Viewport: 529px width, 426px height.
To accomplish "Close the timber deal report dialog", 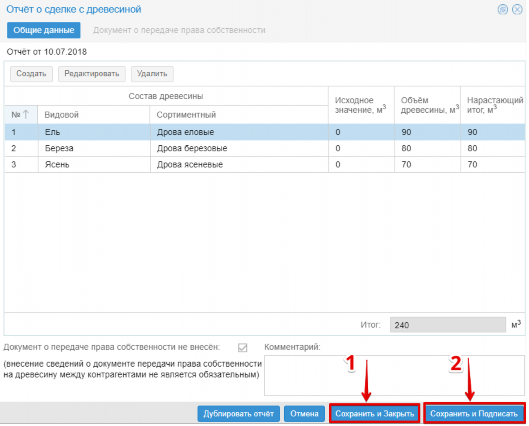I will (517, 9).
